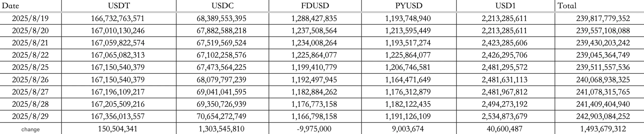The height and width of the screenshot is (134, 644).
Task: Click Total value 242,903,084,252
Action: click(x=603, y=117)
